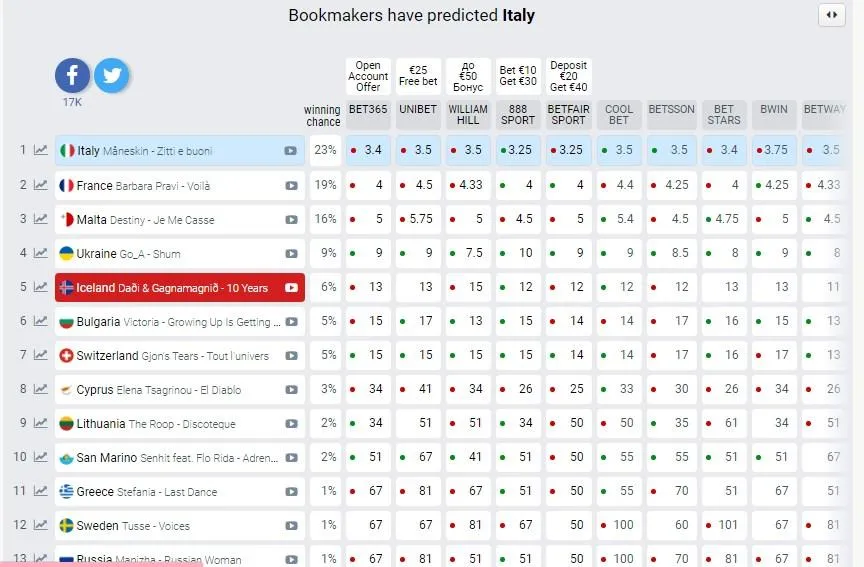Screen dimensions: 864x567
Task: Click Betfair Deposit €20 Get €40 offer
Action: pyautogui.click(x=568, y=75)
